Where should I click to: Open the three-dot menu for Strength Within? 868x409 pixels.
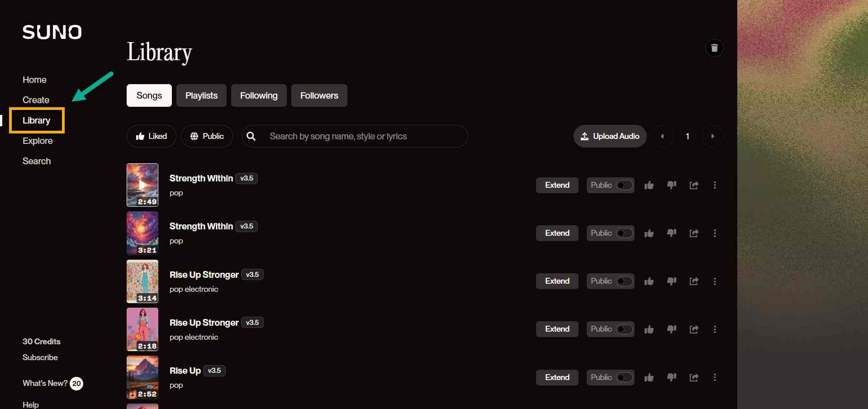pyautogui.click(x=715, y=185)
